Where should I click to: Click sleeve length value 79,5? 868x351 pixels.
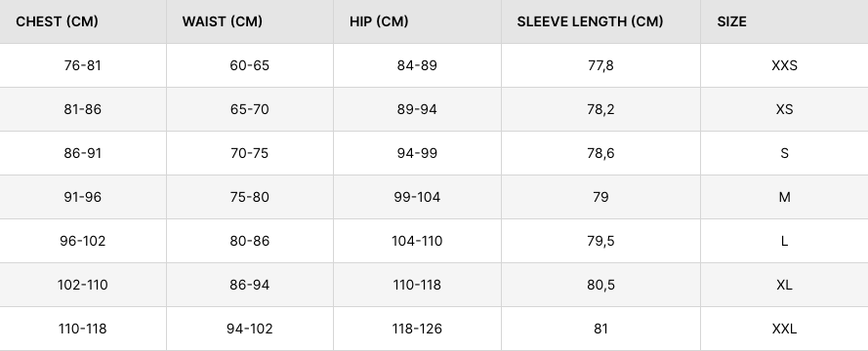point(600,241)
